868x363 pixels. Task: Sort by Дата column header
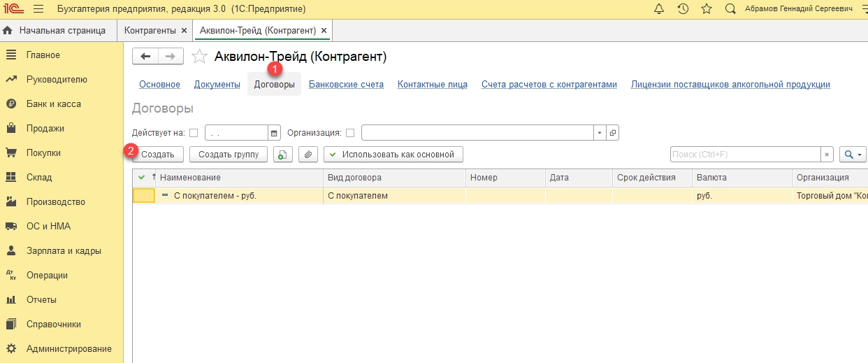(579, 178)
